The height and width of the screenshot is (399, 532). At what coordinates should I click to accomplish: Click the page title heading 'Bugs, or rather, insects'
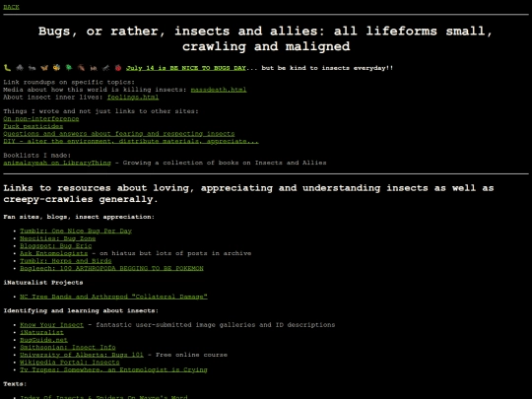(266, 38)
